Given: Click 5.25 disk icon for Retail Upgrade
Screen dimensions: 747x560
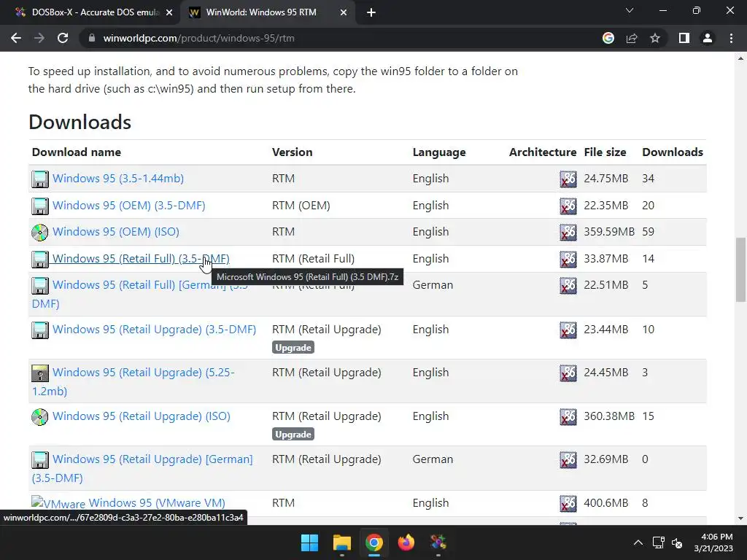Looking at the screenshot, I should coord(40,373).
